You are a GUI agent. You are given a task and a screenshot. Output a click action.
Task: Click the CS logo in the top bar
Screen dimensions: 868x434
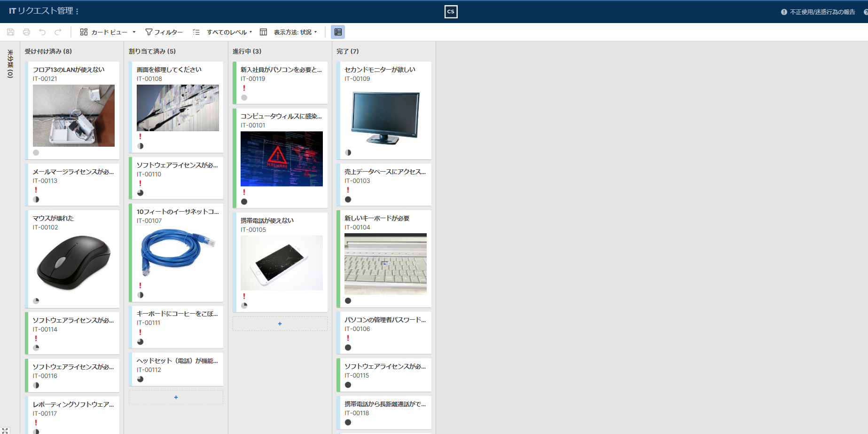click(x=451, y=12)
